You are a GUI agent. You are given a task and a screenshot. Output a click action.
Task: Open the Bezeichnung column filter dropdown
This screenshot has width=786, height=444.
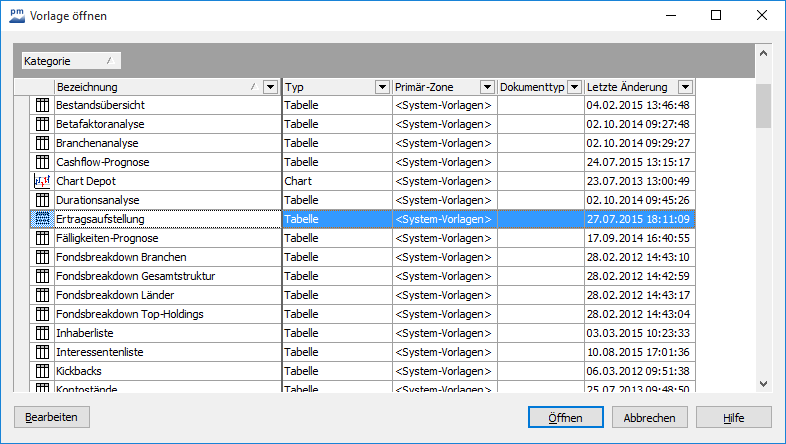click(270, 87)
